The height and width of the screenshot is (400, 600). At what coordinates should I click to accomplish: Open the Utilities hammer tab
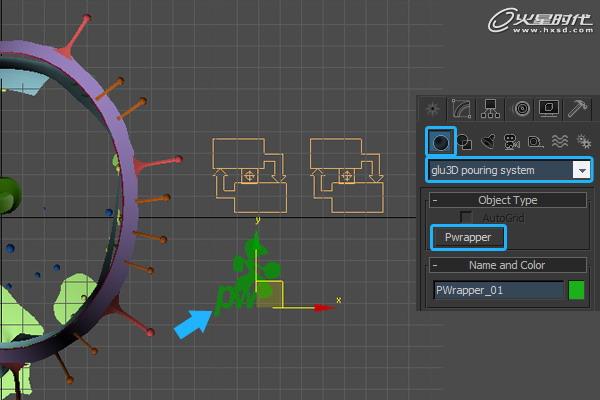[x=577, y=109]
